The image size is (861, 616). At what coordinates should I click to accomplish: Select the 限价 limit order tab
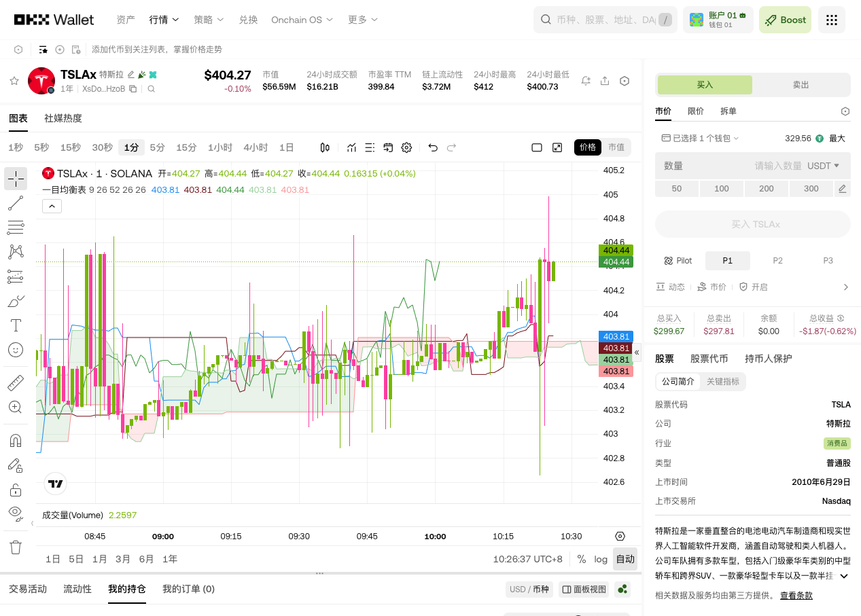tap(696, 111)
